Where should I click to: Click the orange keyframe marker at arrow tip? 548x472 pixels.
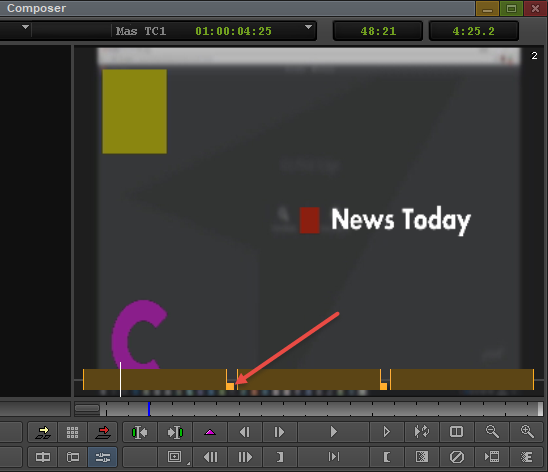coord(230,386)
